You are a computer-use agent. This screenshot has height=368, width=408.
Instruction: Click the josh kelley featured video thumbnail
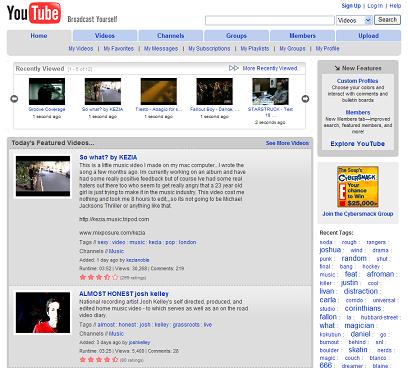(43, 313)
